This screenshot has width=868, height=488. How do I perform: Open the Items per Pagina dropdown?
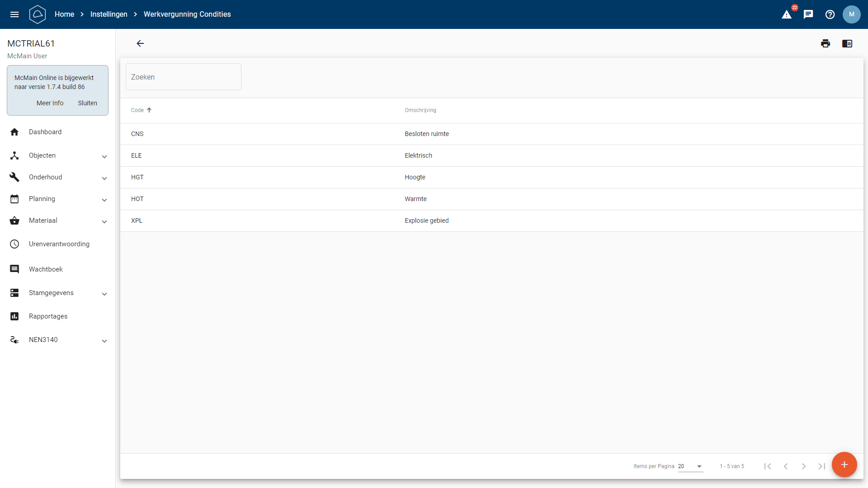click(x=690, y=466)
